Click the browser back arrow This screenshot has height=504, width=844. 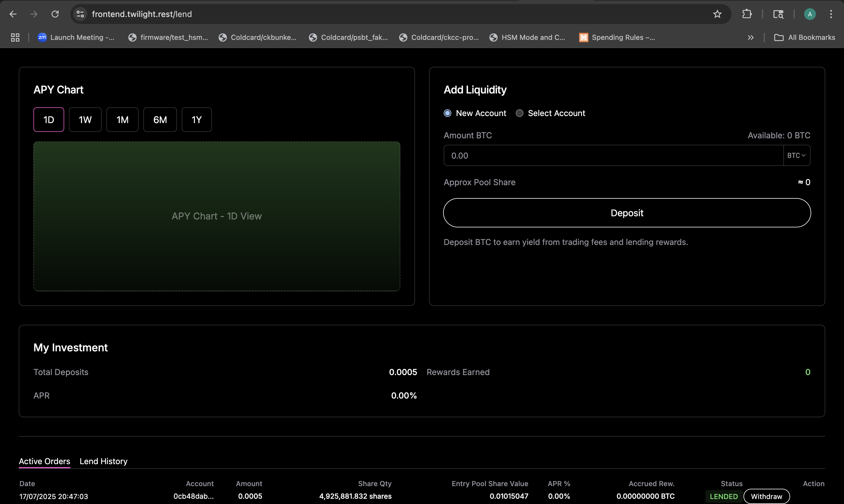click(x=13, y=14)
